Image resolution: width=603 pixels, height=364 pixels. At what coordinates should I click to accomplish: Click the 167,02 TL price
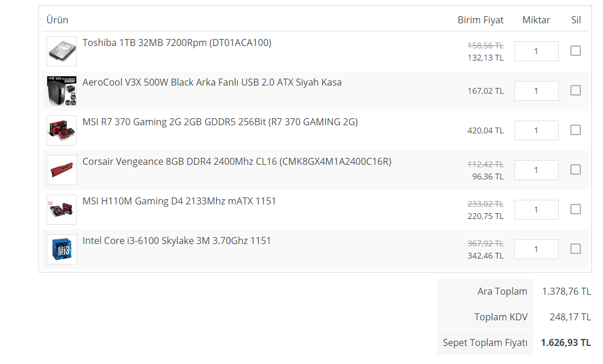(x=485, y=91)
